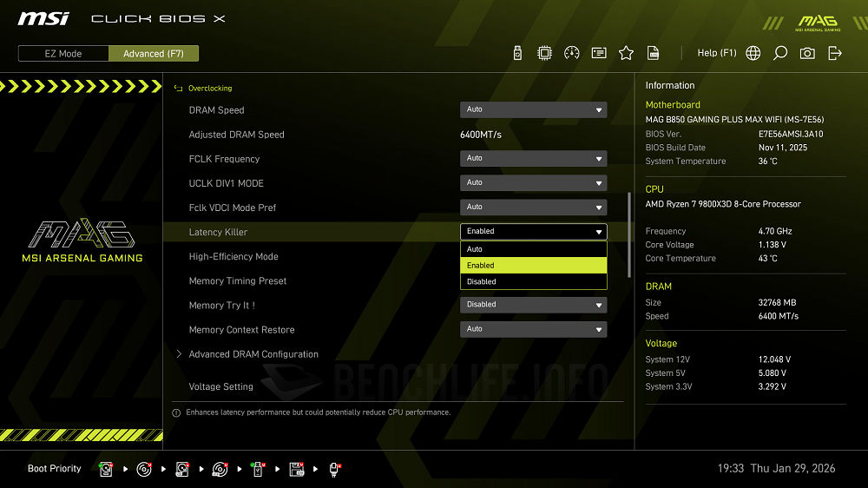Select the network plug boot device icon
The width and height of the screenshot is (868, 488).
(335, 469)
